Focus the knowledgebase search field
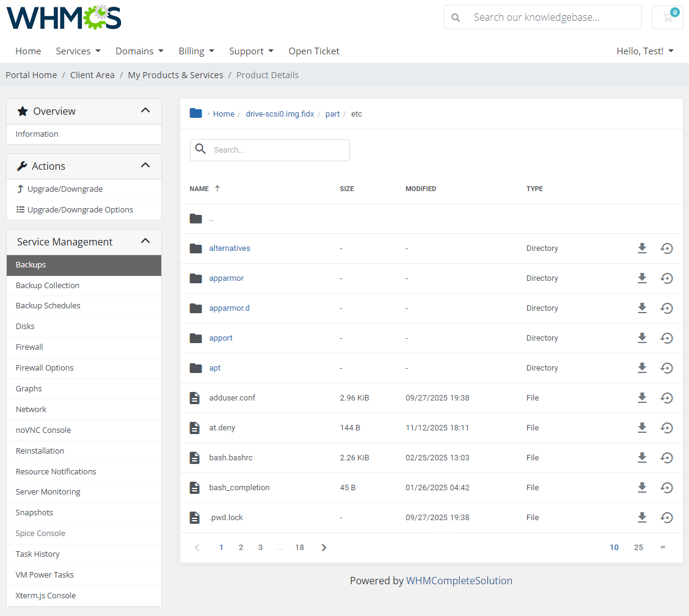689x616 pixels. 542,17
